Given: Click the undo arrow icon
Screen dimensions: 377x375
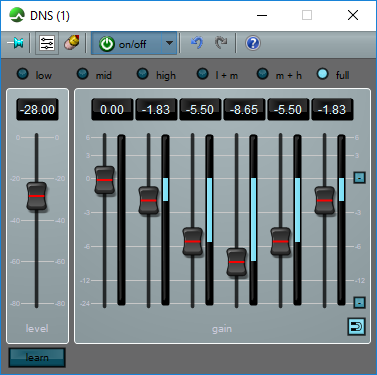Looking at the screenshot, I should click(197, 43).
